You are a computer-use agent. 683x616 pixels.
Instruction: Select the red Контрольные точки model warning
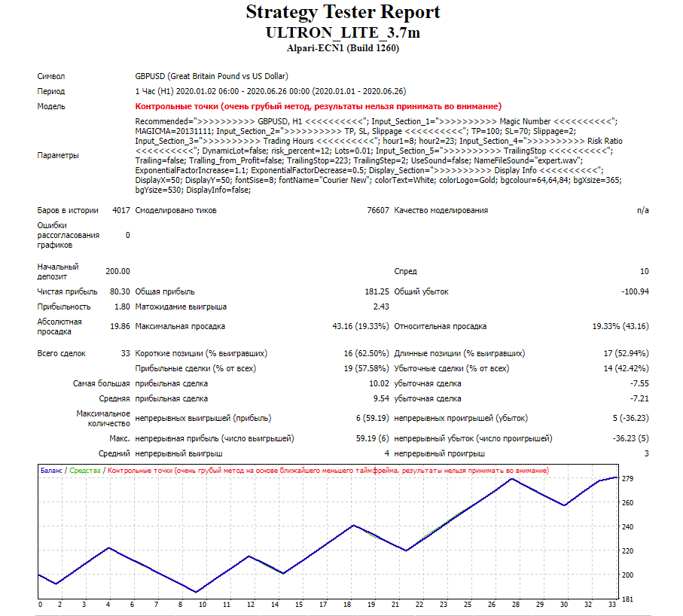click(318, 106)
